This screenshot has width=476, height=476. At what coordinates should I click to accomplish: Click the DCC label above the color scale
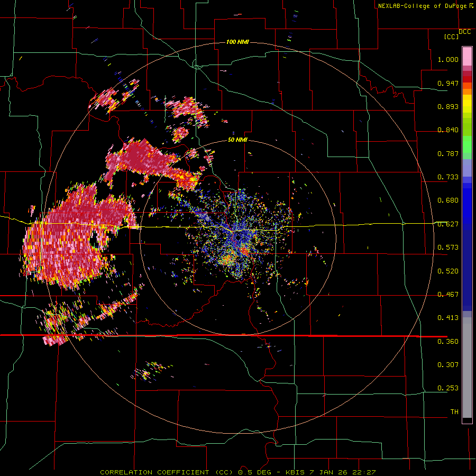pos(464,32)
